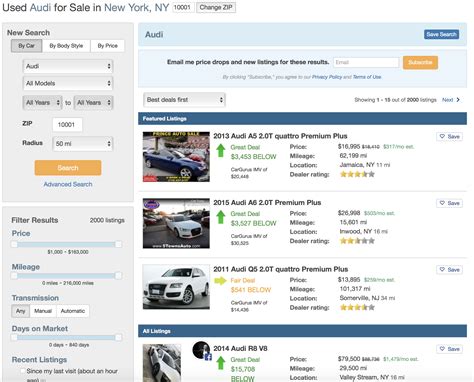The width and height of the screenshot is (474, 382).
Task: Save the 2014 Audi R8 V8 listing
Action: pyautogui.click(x=449, y=349)
